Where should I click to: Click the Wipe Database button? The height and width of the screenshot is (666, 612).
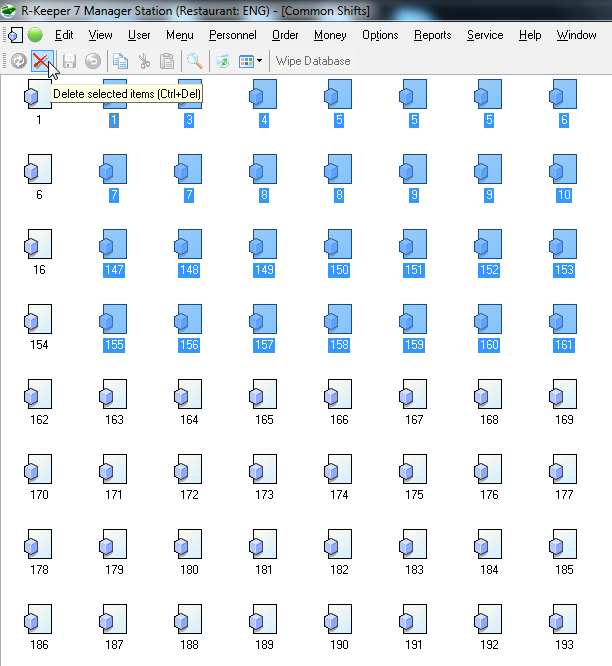(x=313, y=61)
